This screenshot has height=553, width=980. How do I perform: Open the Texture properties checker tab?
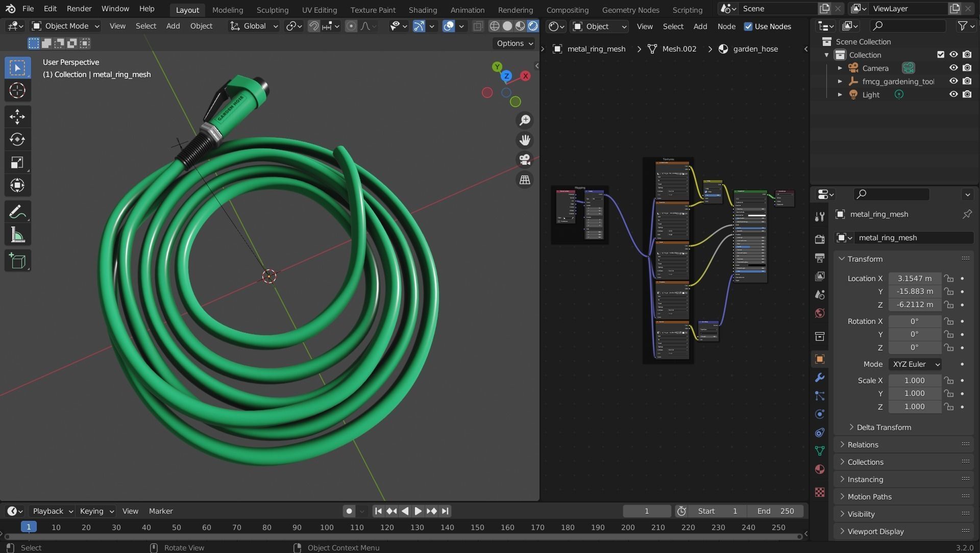click(x=820, y=492)
